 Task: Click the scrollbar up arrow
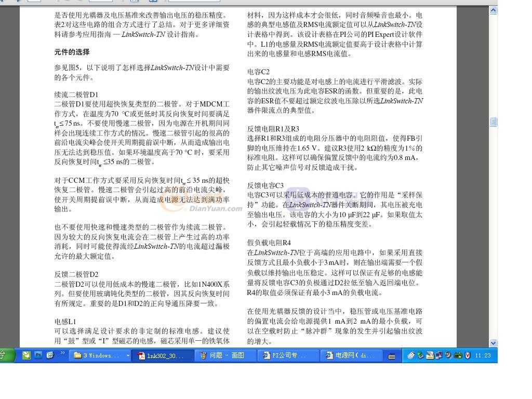494,10
